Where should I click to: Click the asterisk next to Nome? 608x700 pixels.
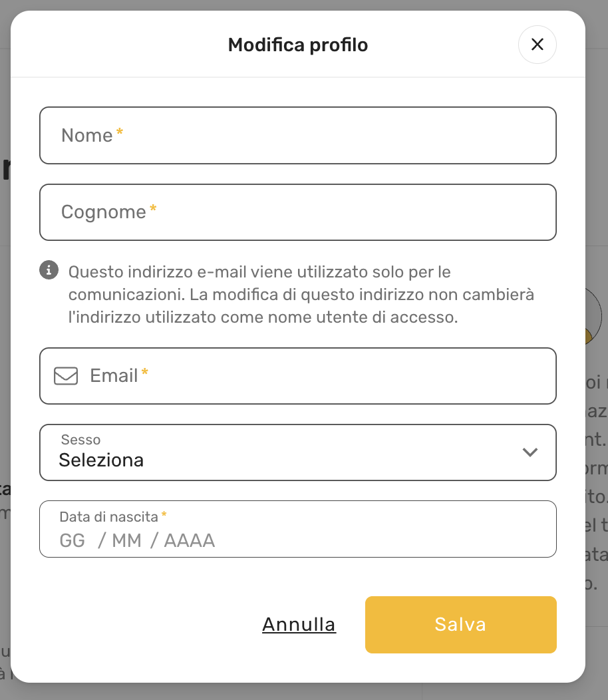[x=120, y=133]
